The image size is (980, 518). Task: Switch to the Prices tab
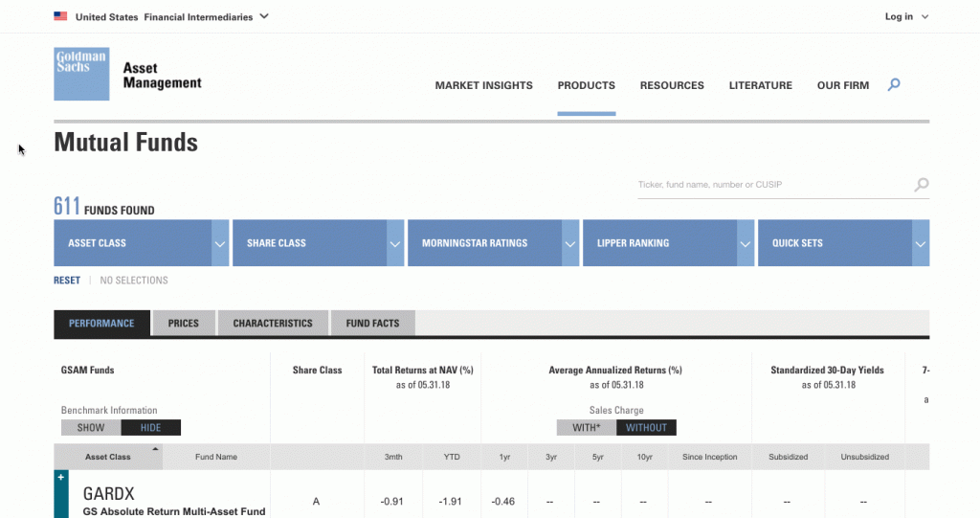184,324
